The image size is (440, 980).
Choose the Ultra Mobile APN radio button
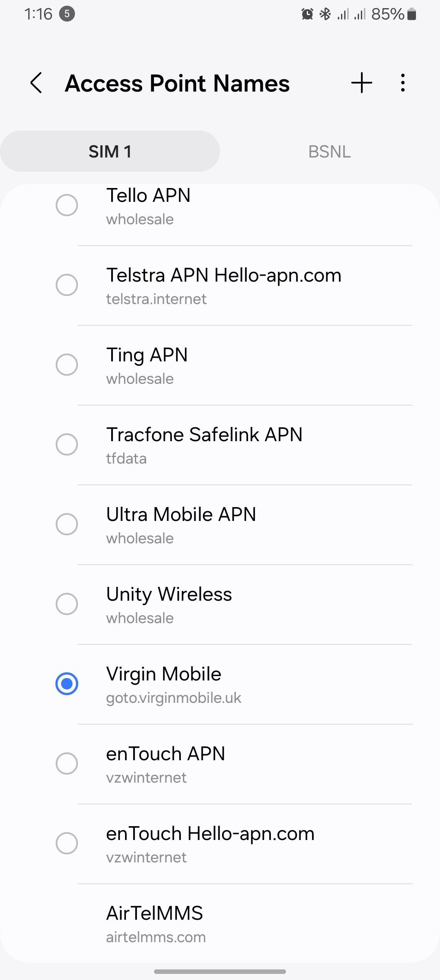coord(67,524)
